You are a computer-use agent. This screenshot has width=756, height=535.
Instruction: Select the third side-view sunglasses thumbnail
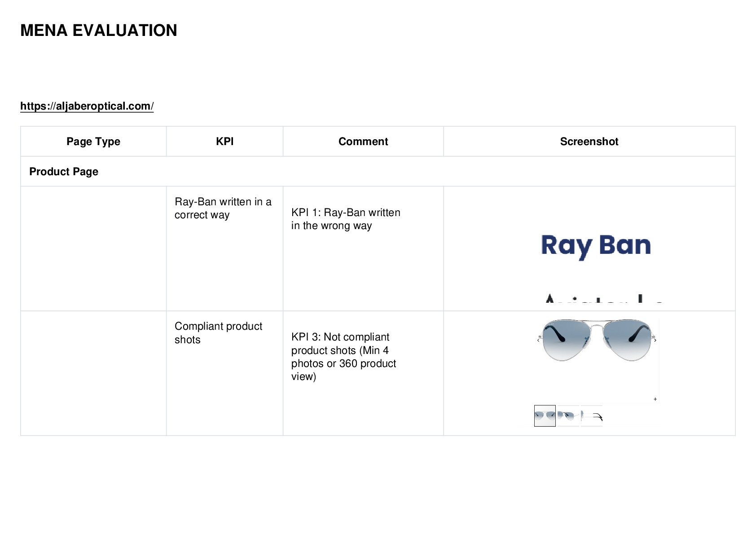point(592,416)
